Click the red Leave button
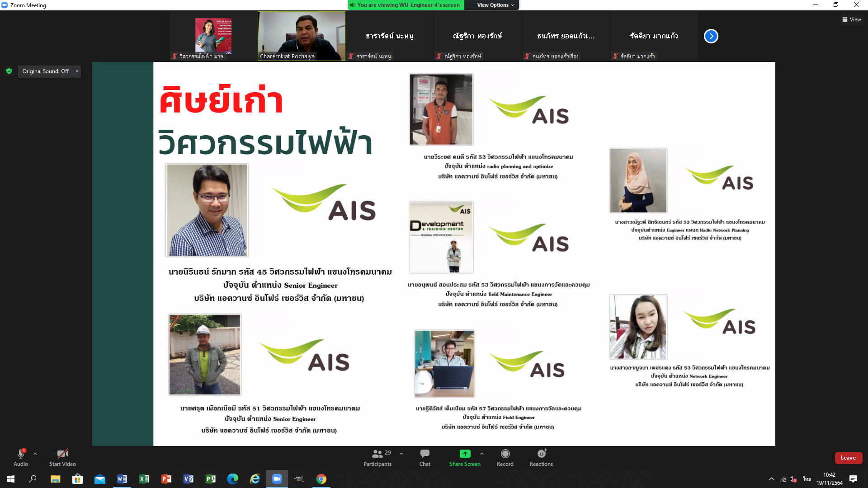The height and width of the screenshot is (488, 868). 848,458
